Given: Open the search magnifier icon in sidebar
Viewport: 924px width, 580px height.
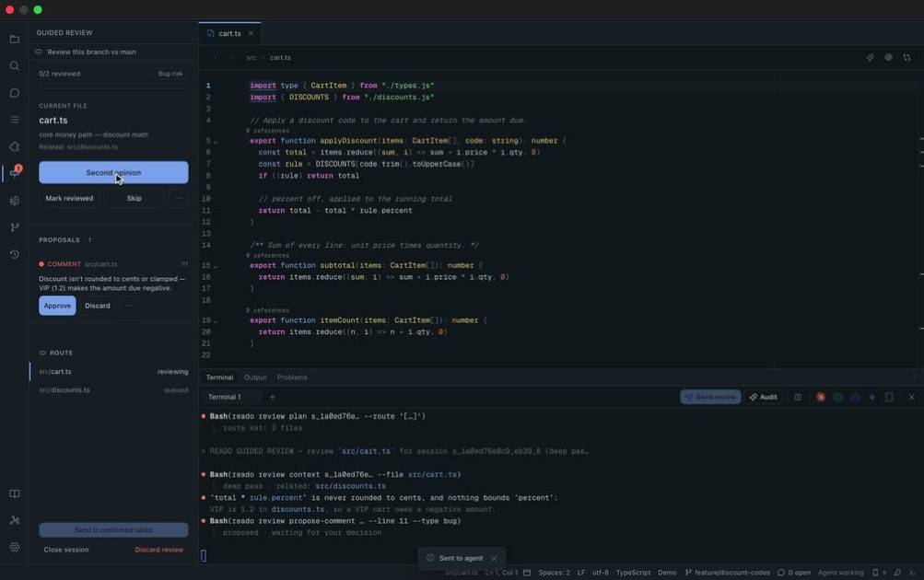Looking at the screenshot, I should click(x=15, y=66).
